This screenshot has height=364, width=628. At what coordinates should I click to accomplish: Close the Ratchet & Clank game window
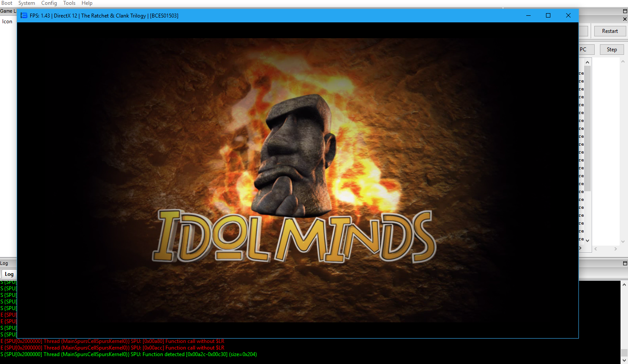(x=568, y=15)
